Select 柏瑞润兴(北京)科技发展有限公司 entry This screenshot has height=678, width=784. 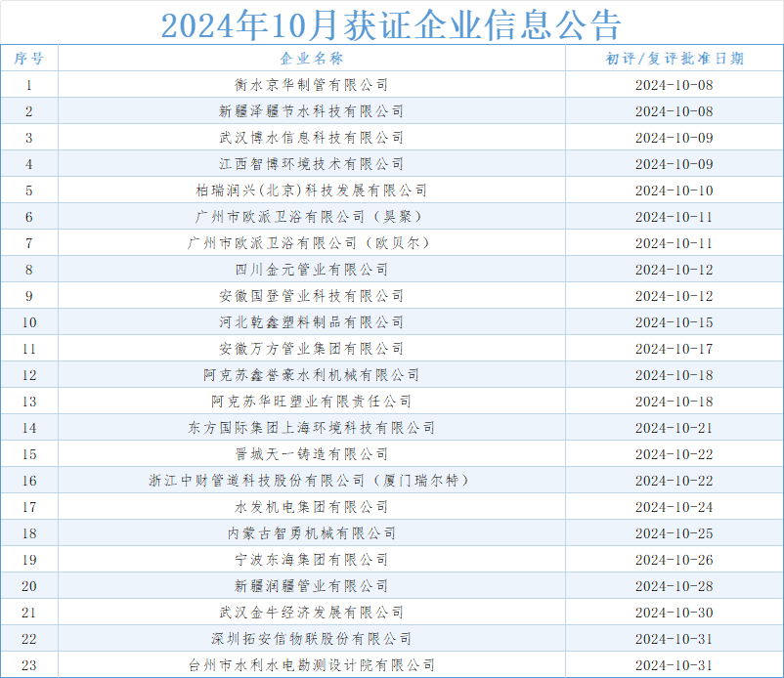pyautogui.click(x=312, y=191)
